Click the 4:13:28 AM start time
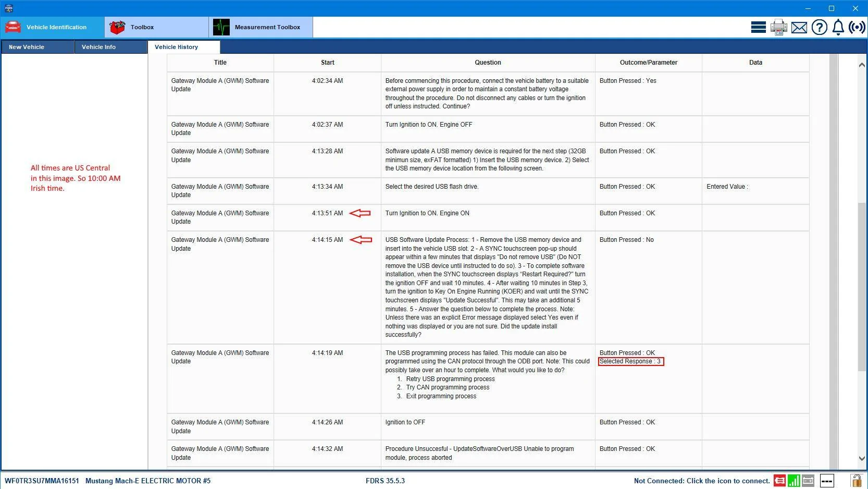 (x=328, y=151)
